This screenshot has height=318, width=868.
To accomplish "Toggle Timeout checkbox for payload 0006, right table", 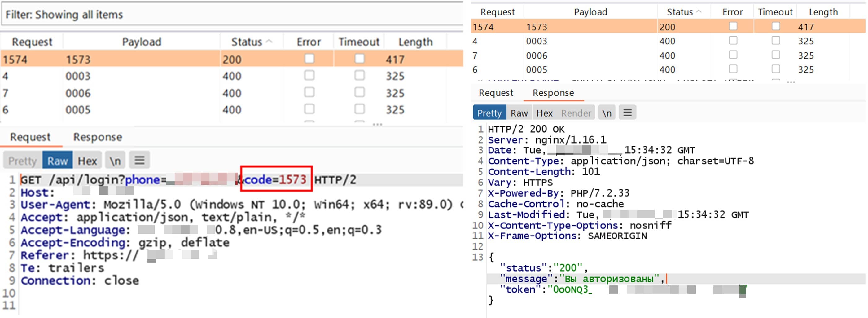I will 776,55.
